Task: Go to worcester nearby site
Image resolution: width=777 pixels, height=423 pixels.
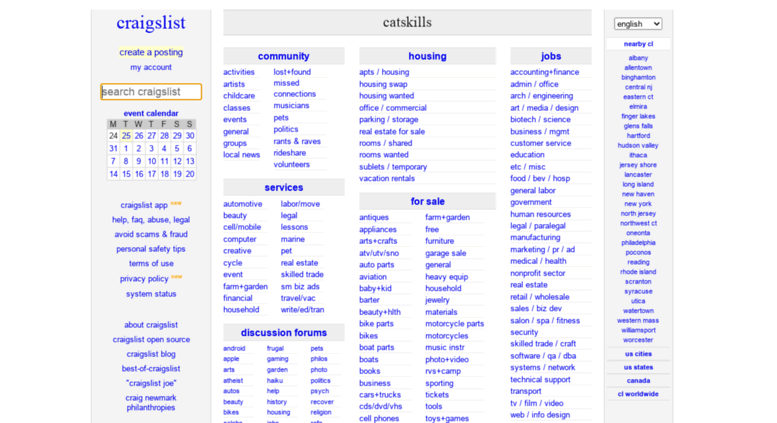Action: [638, 340]
